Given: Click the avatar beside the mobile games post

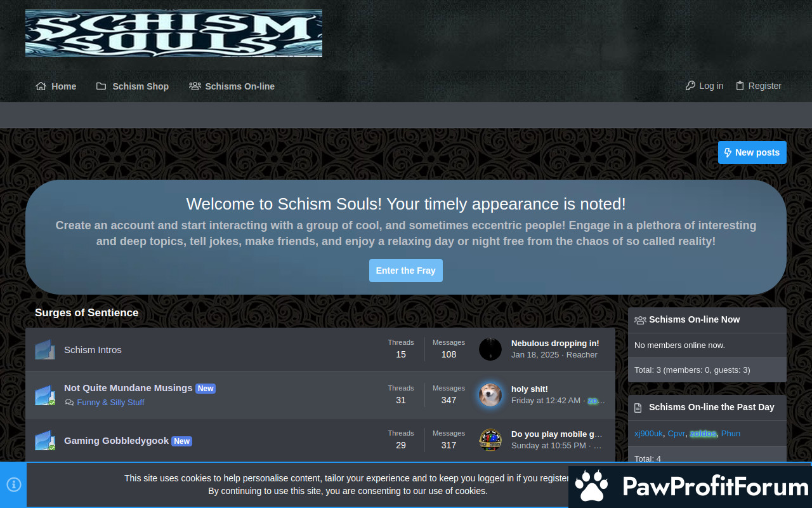Looking at the screenshot, I should (490, 439).
